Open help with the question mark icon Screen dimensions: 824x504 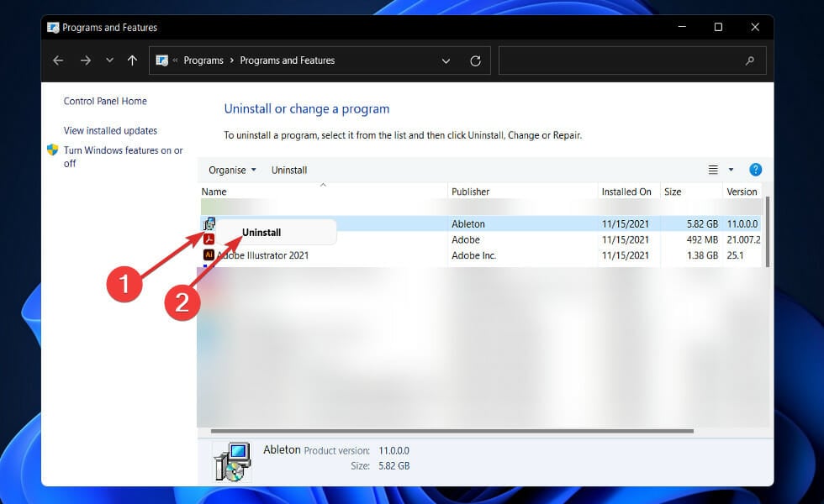coord(755,170)
